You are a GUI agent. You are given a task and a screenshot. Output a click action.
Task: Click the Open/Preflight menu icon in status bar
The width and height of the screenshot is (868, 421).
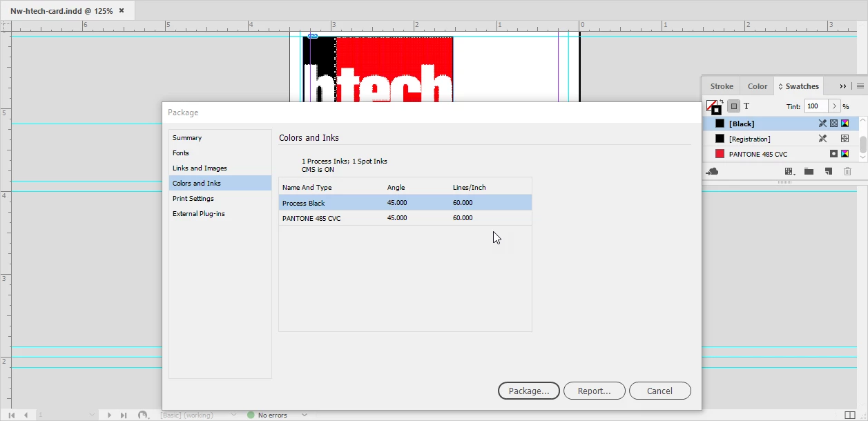click(143, 415)
